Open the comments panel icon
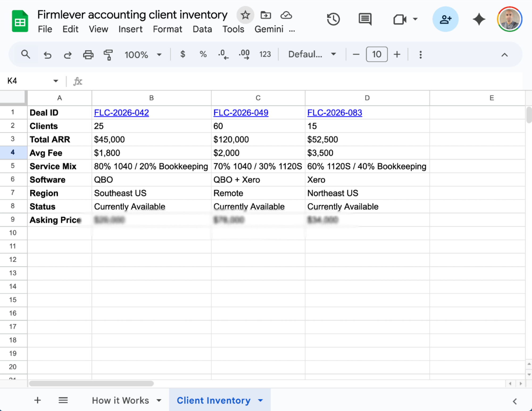 pyautogui.click(x=365, y=19)
